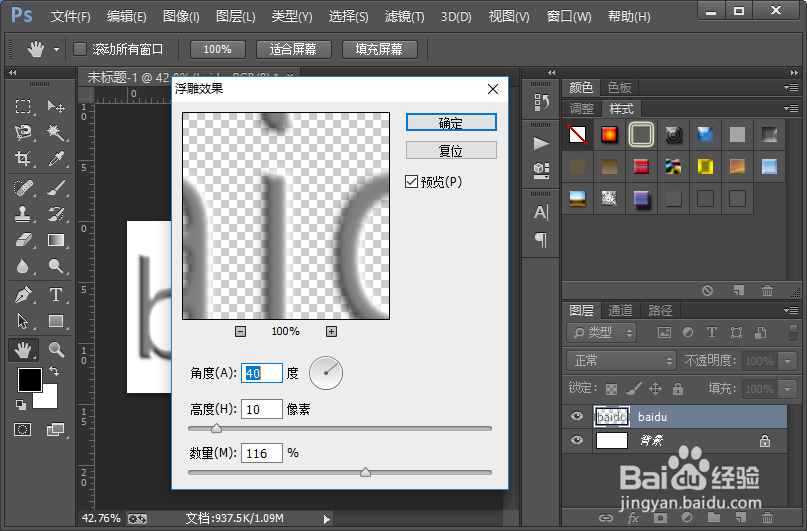Select the Rectangle shape tool
807x531 pixels.
(x=56, y=321)
